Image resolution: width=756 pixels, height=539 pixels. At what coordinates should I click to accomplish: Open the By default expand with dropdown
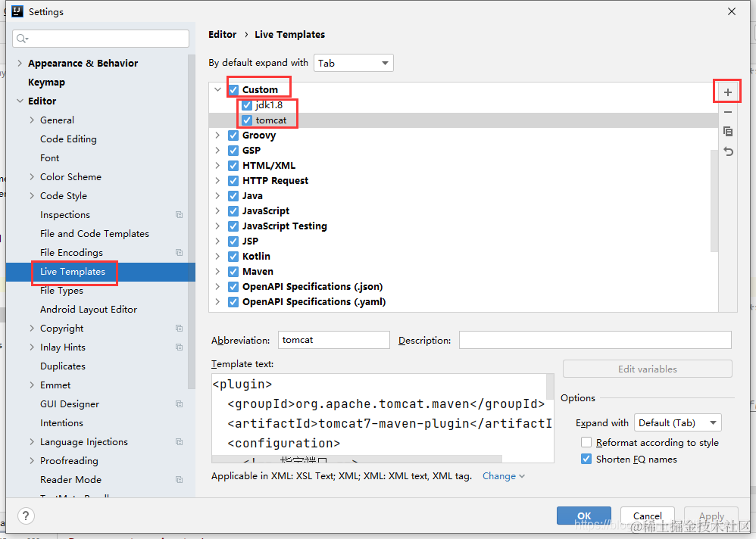[x=354, y=63]
